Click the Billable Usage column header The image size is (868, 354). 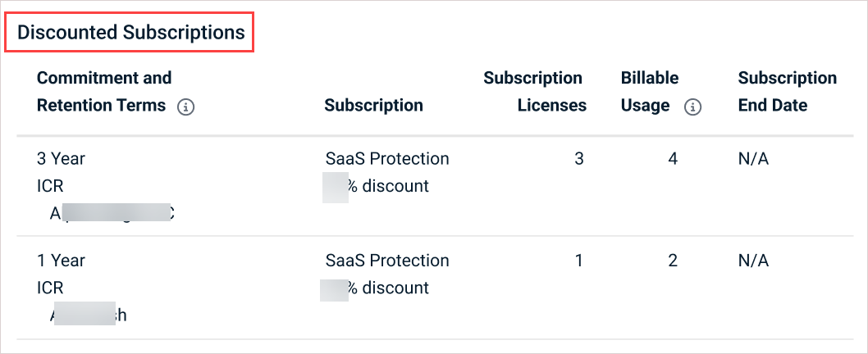point(650,92)
